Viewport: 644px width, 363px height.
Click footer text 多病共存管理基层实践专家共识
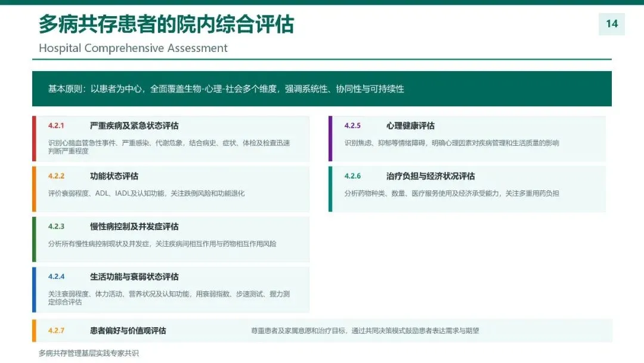coord(89,353)
